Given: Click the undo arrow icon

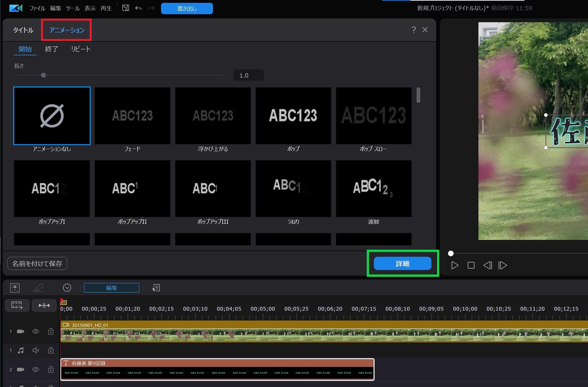Looking at the screenshot, I should pos(138,8).
